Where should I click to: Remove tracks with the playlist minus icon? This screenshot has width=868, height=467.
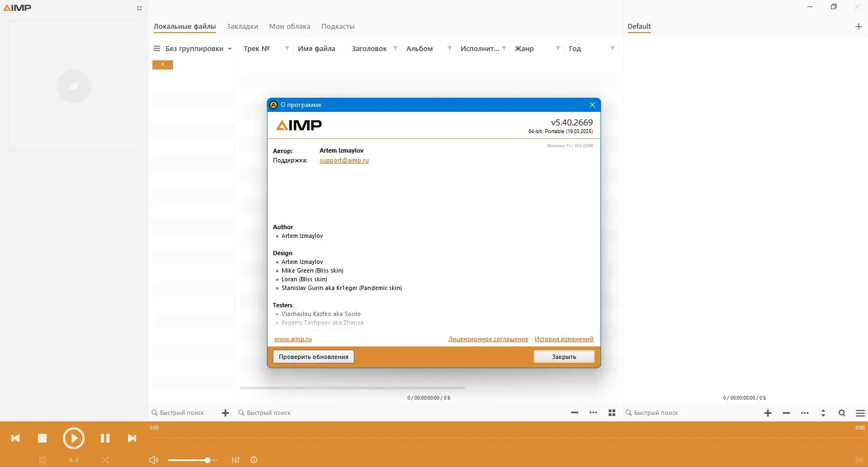[787, 413]
